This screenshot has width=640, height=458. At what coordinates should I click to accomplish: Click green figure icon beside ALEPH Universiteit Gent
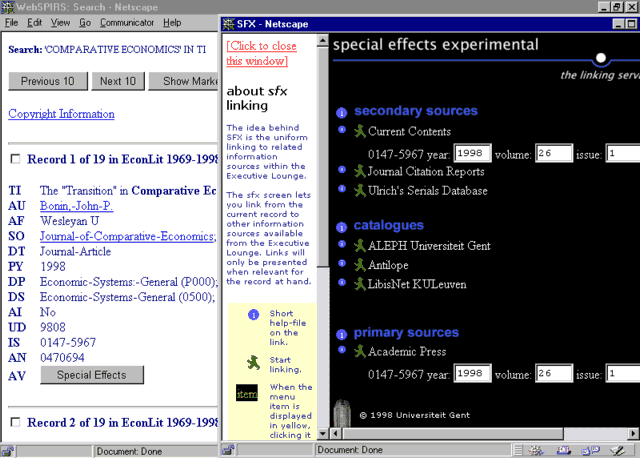tap(360, 245)
